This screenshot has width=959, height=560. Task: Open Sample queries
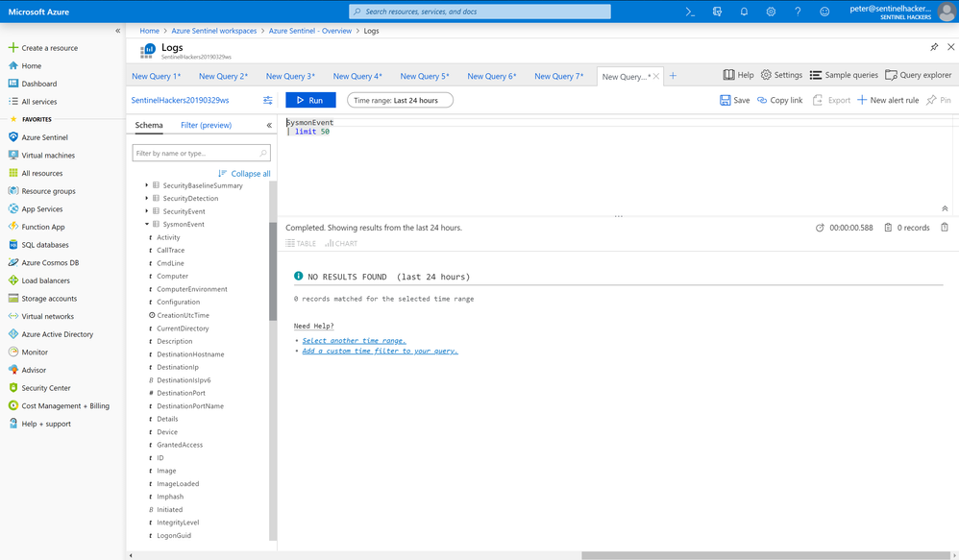(x=844, y=75)
